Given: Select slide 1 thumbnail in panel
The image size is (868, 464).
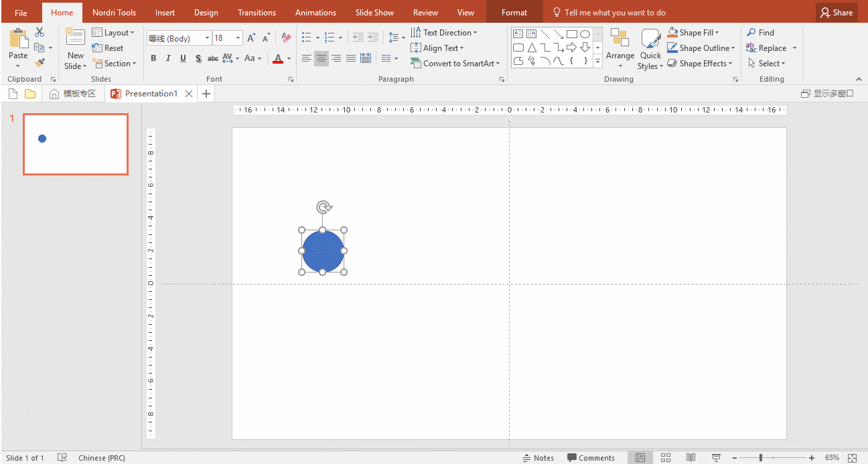Looking at the screenshot, I should pyautogui.click(x=76, y=144).
